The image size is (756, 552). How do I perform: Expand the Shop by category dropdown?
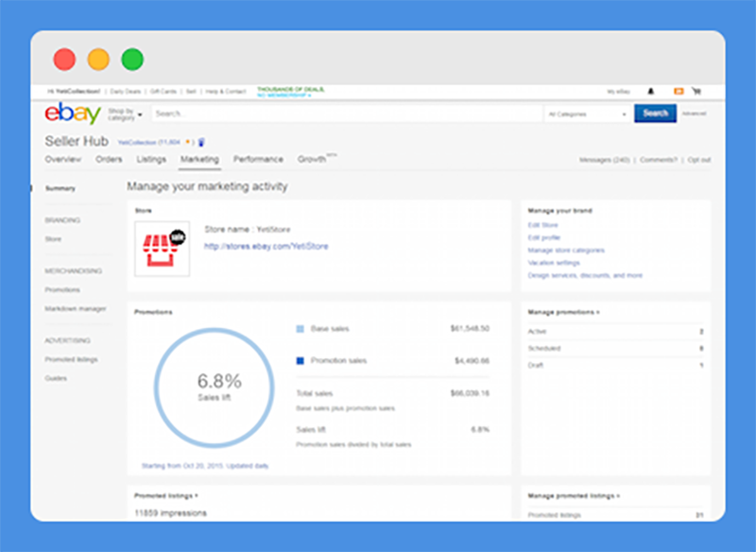(125, 114)
